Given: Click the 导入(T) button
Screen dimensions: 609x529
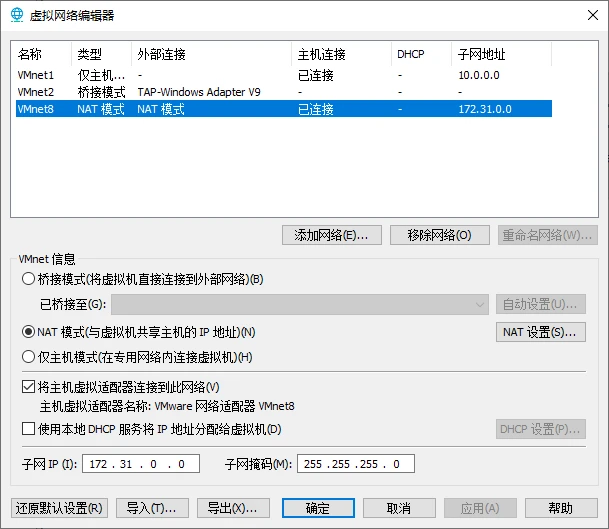Looking at the screenshot, I should 152,508.
